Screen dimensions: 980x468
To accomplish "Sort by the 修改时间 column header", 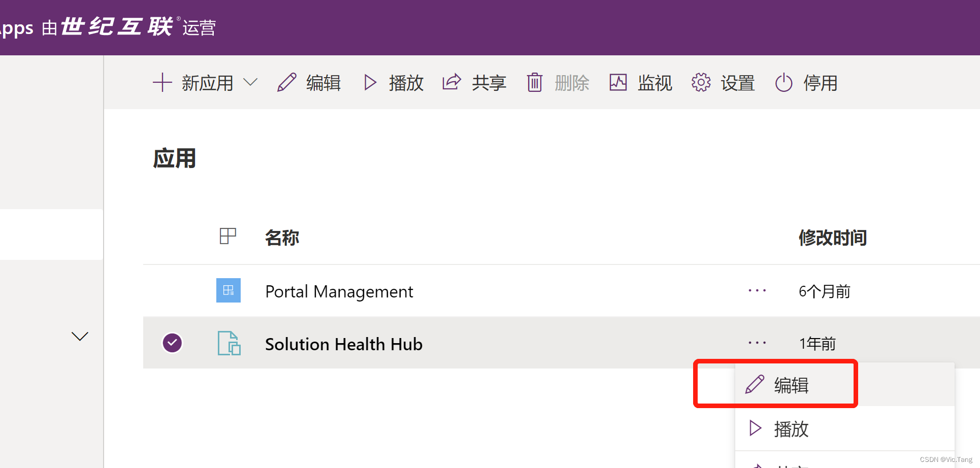I will [833, 238].
